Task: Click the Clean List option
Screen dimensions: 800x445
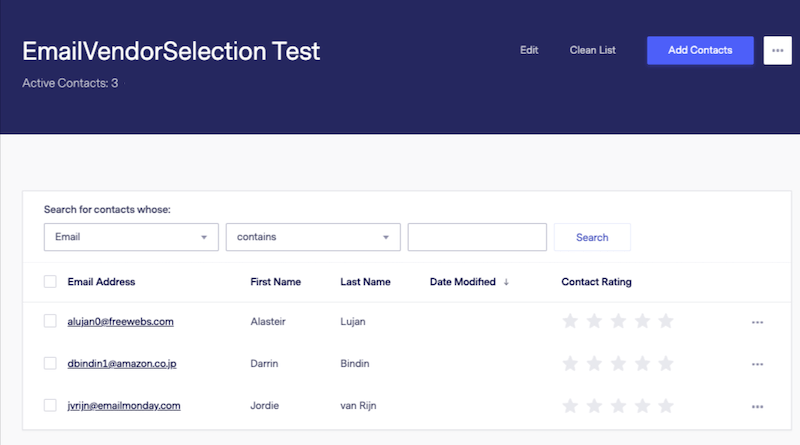Action: [592, 50]
